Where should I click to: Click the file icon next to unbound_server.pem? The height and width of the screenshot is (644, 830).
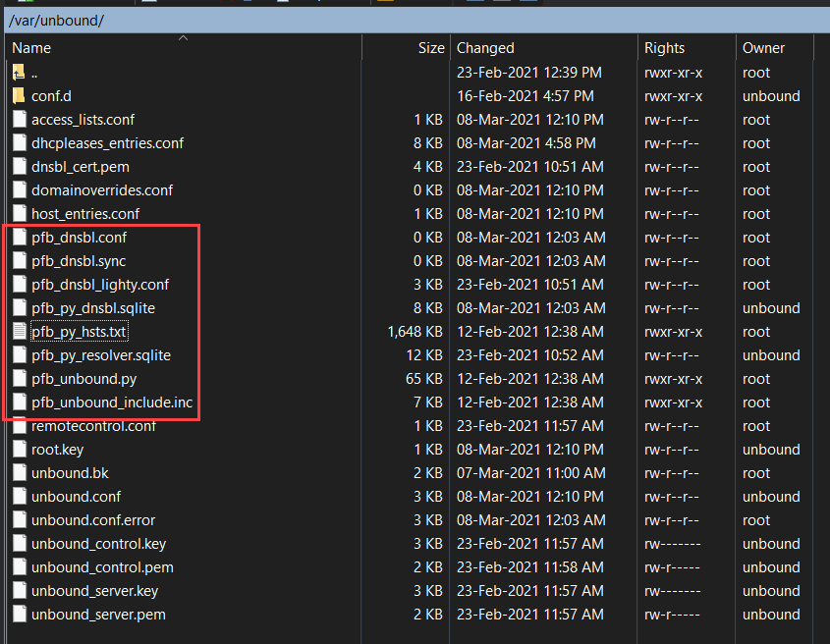click(20, 614)
